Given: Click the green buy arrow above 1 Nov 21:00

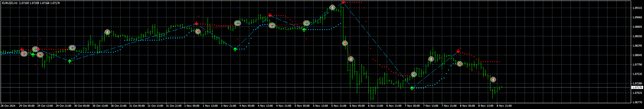Looking at the screenshot, I should coord(235,49).
